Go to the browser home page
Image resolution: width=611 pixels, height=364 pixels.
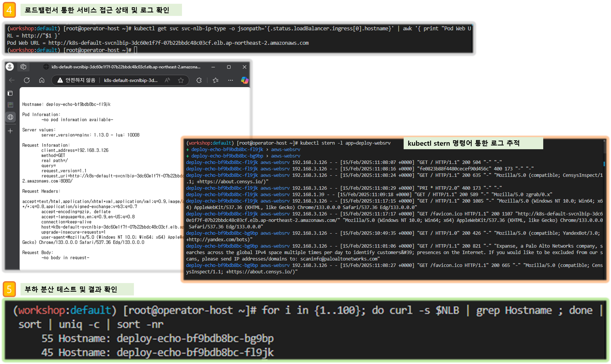[42, 80]
